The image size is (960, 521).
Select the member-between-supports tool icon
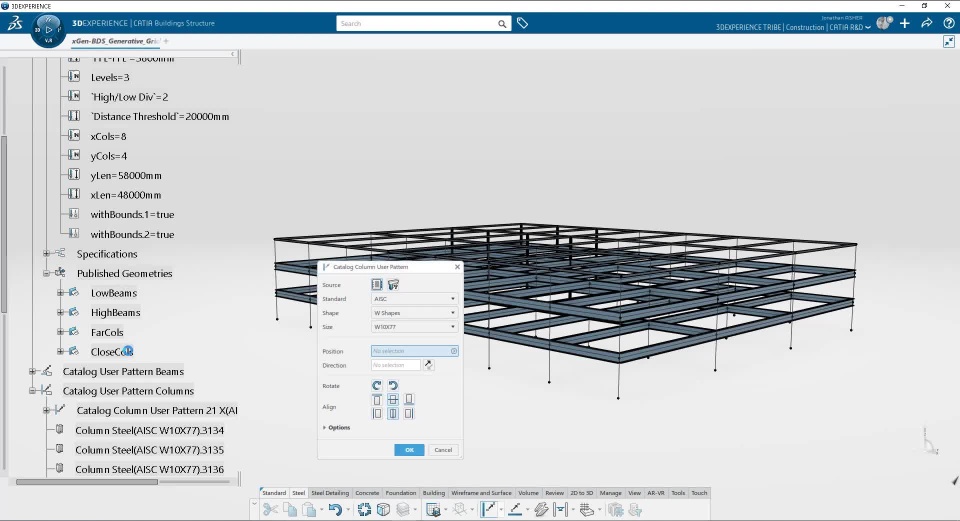point(560,509)
